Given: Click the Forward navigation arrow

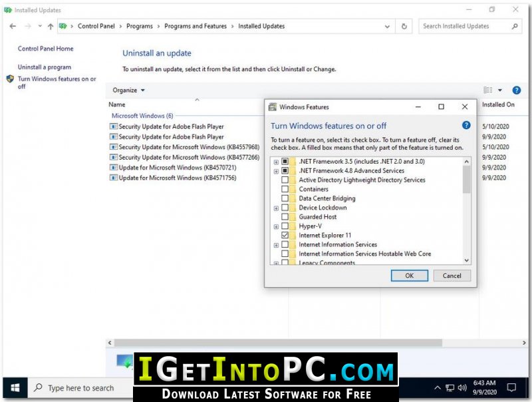Looking at the screenshot, I should pyautogui.click(x=28, y=26).
